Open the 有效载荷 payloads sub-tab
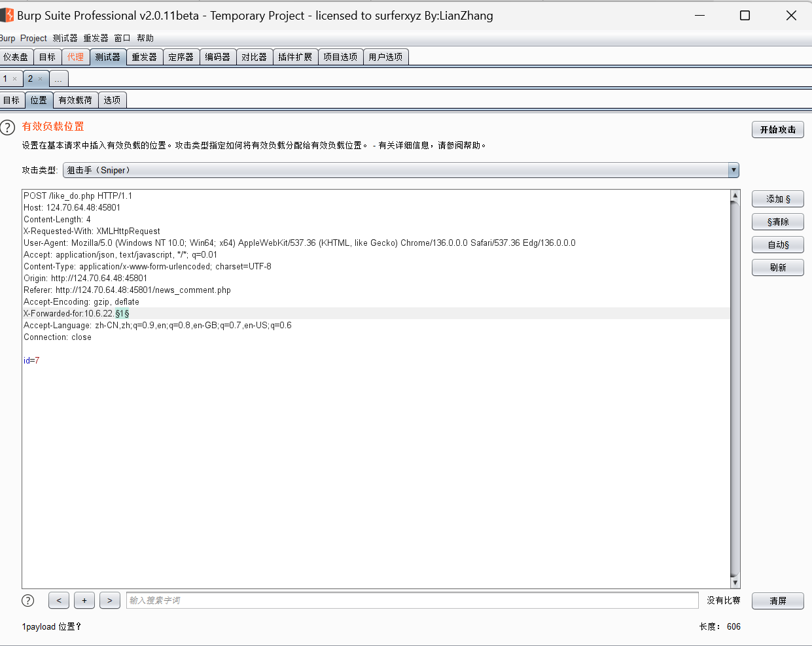Viewport: 812px width, 646px height. click(x=75, y=100)
